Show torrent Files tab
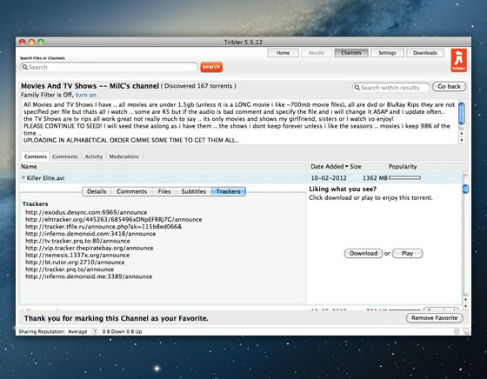The image size is (487, 379). tap(164, 191)
